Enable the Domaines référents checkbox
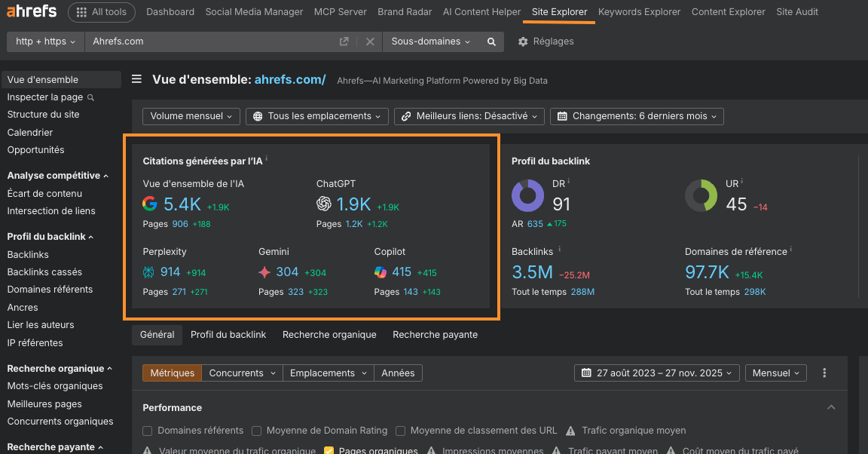Image resolution: width=868 pixels, height=454 pixels. click(x=148, y=431)
